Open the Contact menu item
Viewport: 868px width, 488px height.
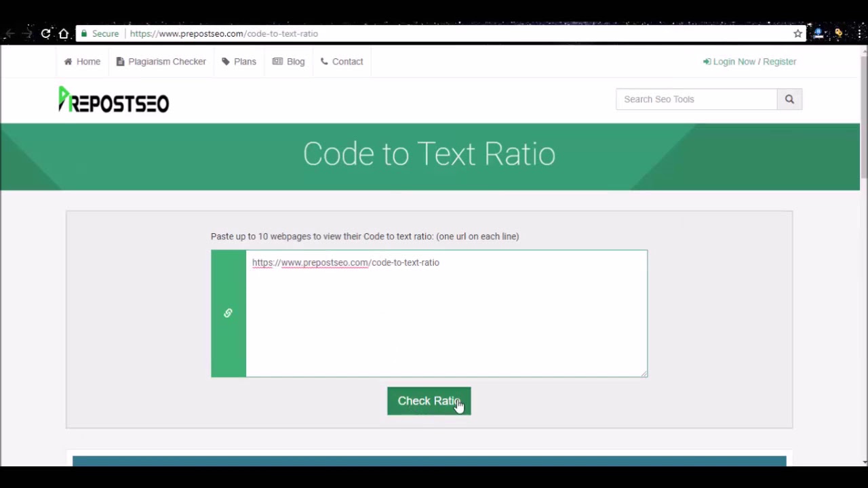click(342, 62)
